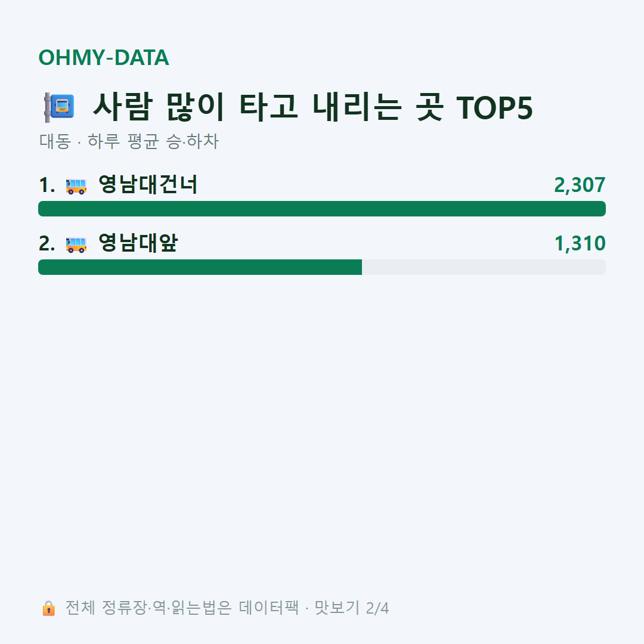The image size is (644, 644).
Task: Click the 맛보기 2/4 page indicator
Action: (352, 608)
